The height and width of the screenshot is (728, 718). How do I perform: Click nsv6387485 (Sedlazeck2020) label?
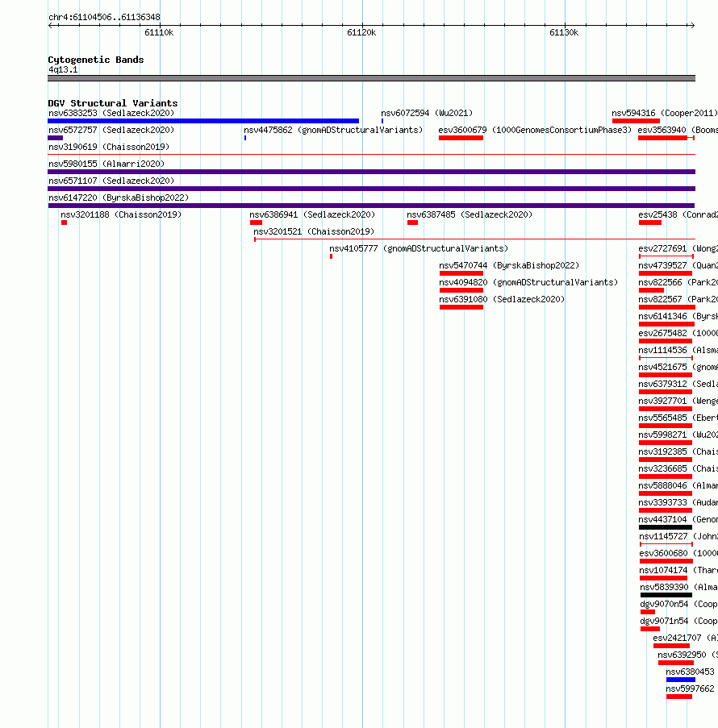470,214
